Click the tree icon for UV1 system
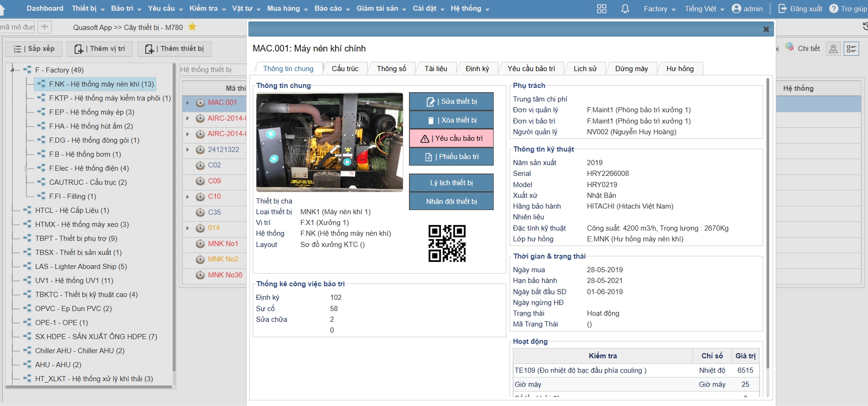The image size is (868, 406). point(28,281)
